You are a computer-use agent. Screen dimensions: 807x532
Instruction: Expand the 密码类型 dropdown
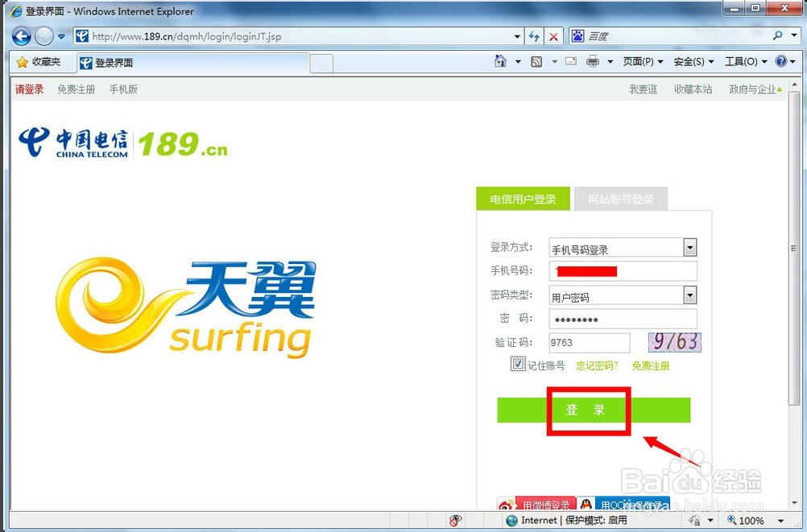(689, 295)
